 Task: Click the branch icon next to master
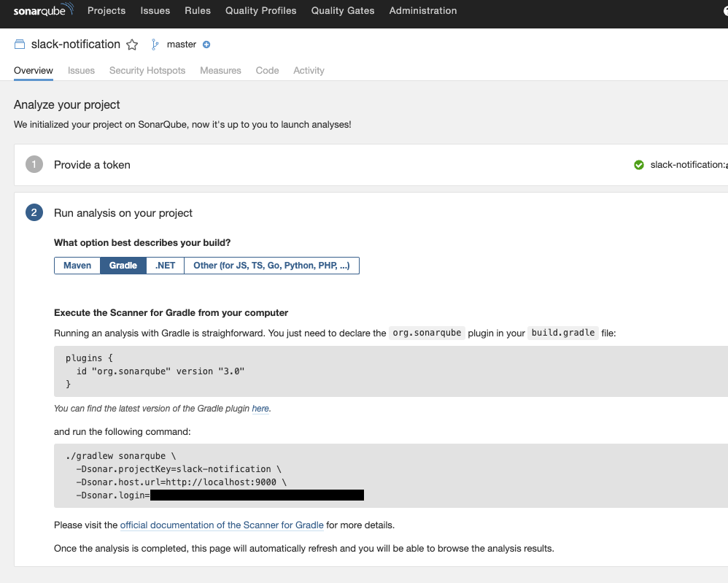(x=155, y=44)
